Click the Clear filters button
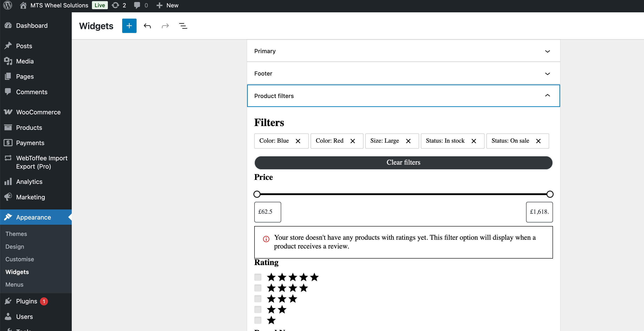Image resolution: width=644 pixels, height=331 pixels. 403,163
